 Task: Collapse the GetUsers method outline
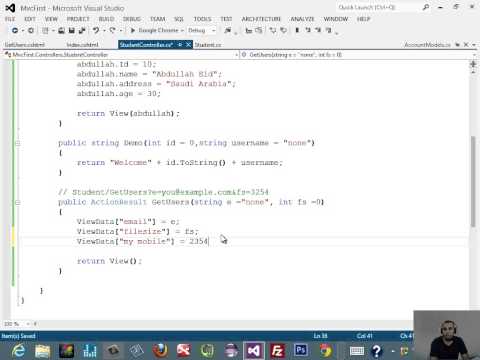pos(18,202)
